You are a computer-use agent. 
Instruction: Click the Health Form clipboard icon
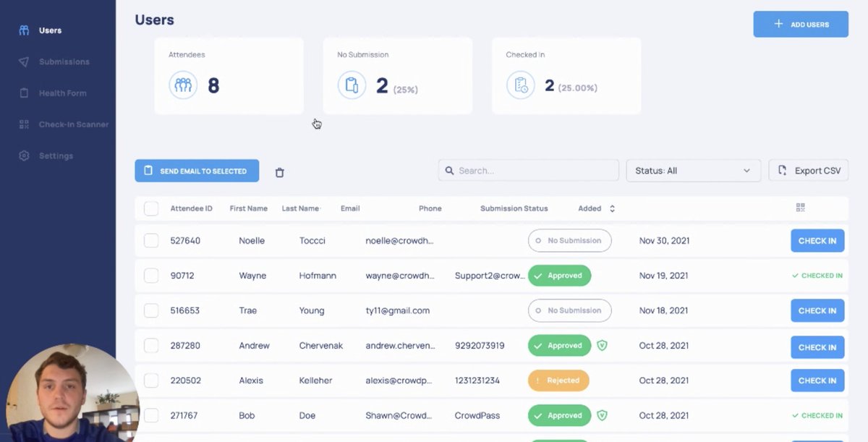24,93
